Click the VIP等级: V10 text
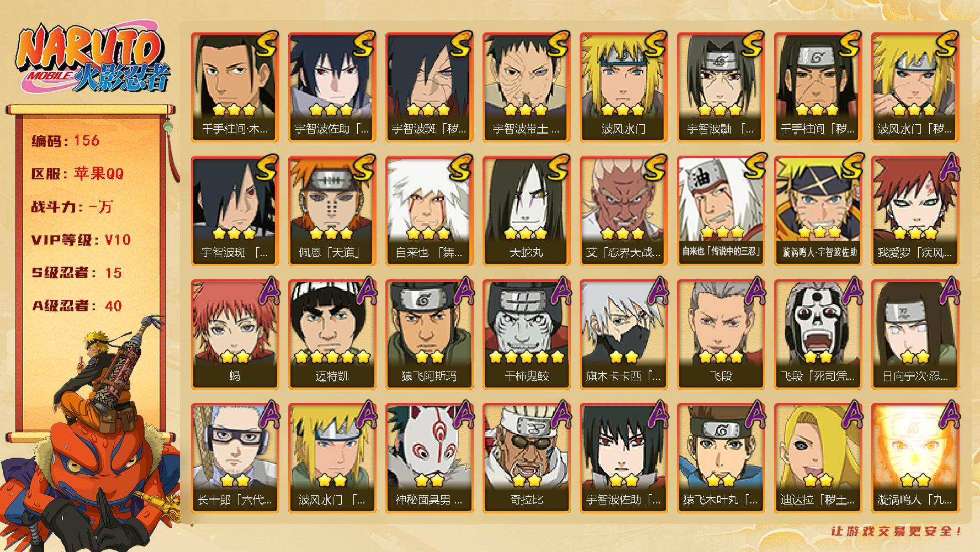 [81, 240]
